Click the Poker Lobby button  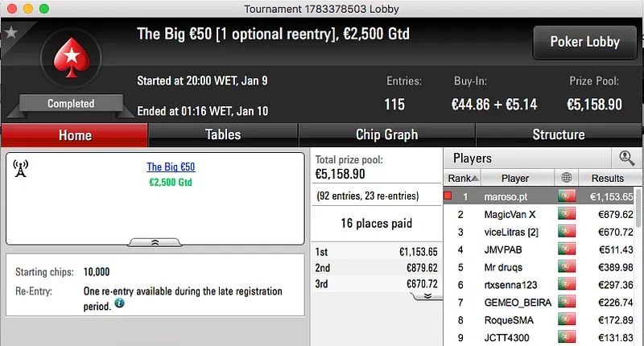[x=584, y=42]
